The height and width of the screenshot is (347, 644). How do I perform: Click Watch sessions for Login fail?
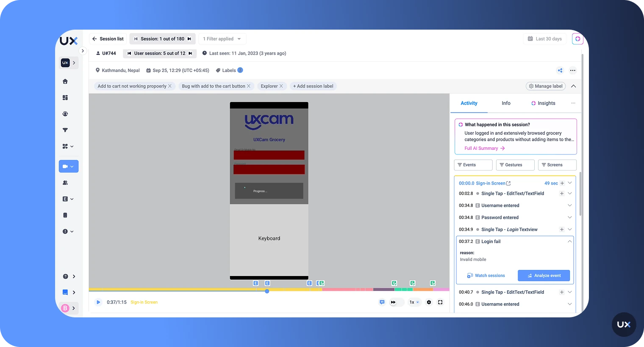tap(486, 275)
